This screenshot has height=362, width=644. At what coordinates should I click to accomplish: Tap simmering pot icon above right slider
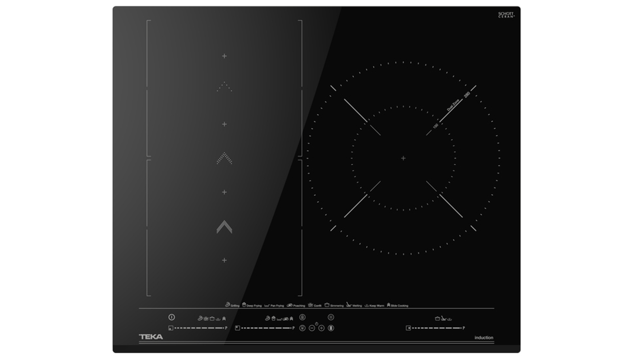[437, 319]
